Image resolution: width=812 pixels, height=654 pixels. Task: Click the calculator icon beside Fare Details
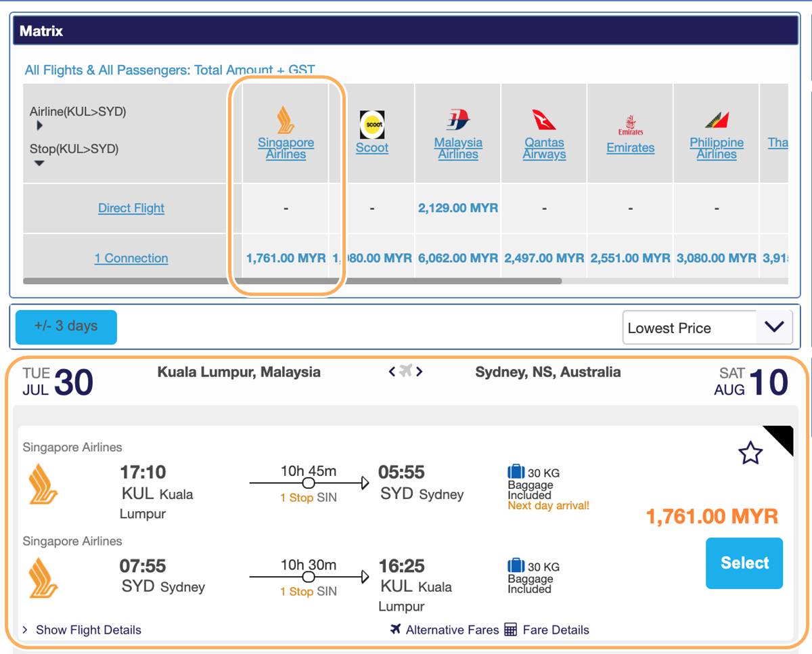pyautogui.click(x=511, y=630)
